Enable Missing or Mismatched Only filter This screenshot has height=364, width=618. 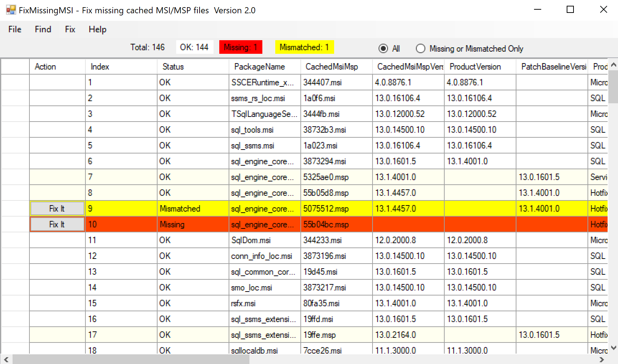point(420,48)
